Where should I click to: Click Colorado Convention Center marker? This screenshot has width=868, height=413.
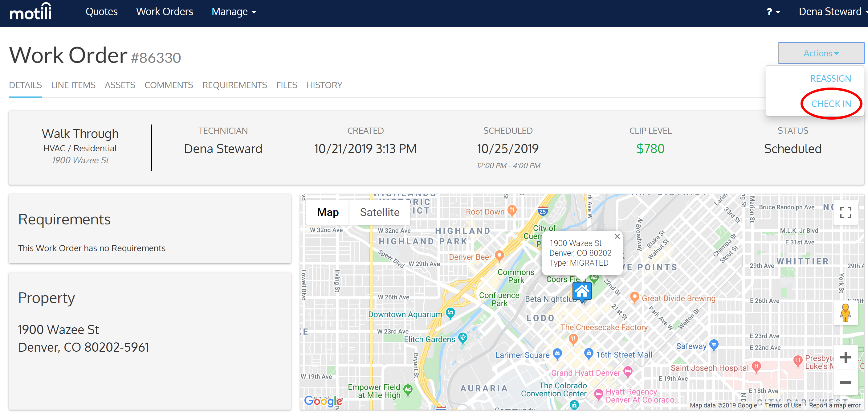[x=574, y=404]
